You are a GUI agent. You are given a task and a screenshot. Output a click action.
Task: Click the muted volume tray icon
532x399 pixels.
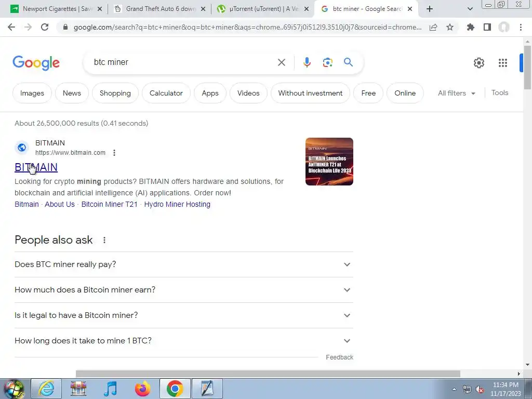[x=480, y=389]
